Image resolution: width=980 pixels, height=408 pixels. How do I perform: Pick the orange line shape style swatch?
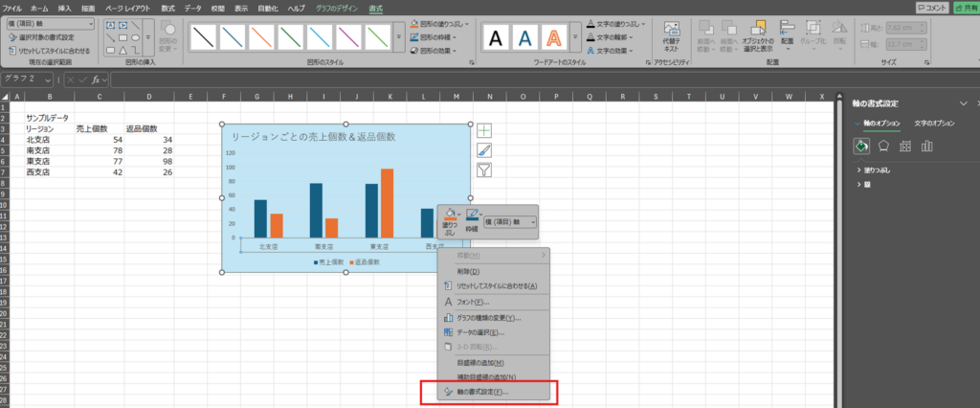[262, 36]
